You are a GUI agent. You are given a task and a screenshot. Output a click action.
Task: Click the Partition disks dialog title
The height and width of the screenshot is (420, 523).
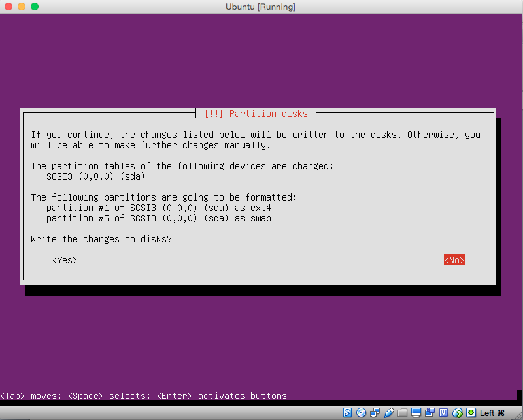tap(256, 114)
